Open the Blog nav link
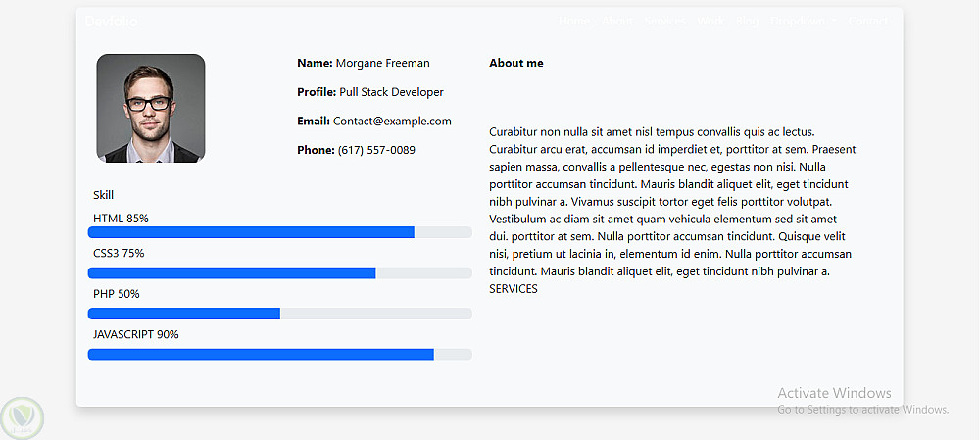This screenshot has height=440, width=980. click(x=748, y=22)
